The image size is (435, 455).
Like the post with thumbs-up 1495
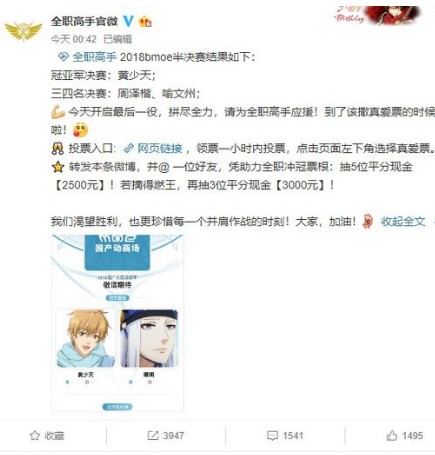tap(392, 435)
